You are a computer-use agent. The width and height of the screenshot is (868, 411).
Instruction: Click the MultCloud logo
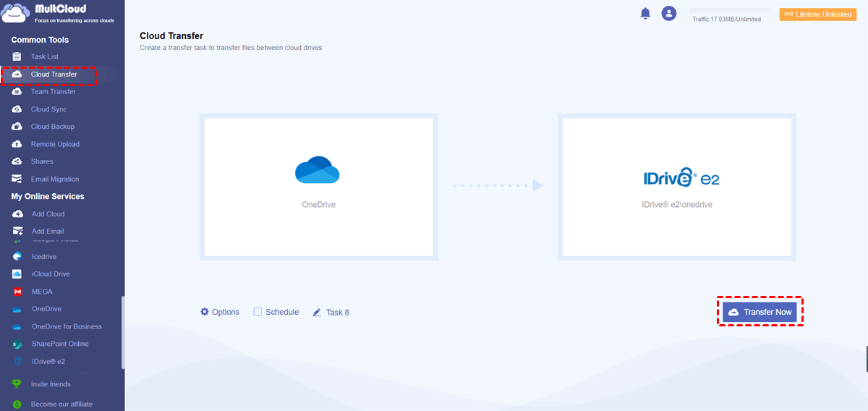click(58, 14)
